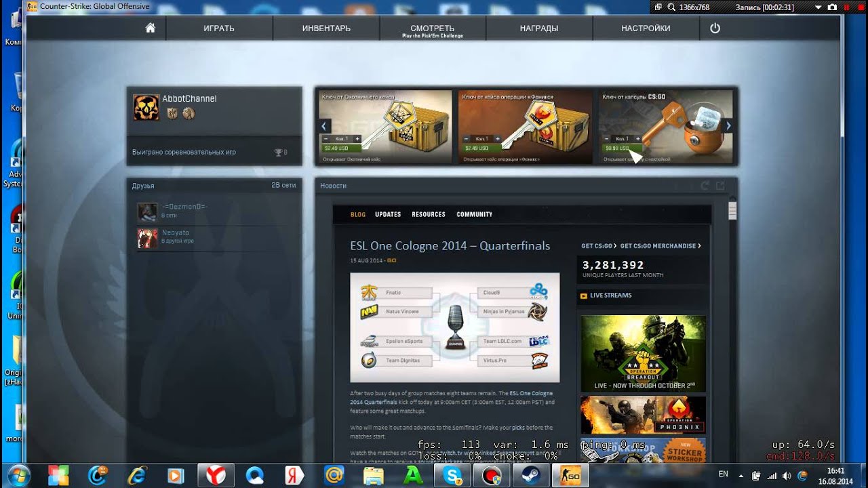
Task: Open Steam from taskbar
Action: pyautogui.click(x=530, y=476)
